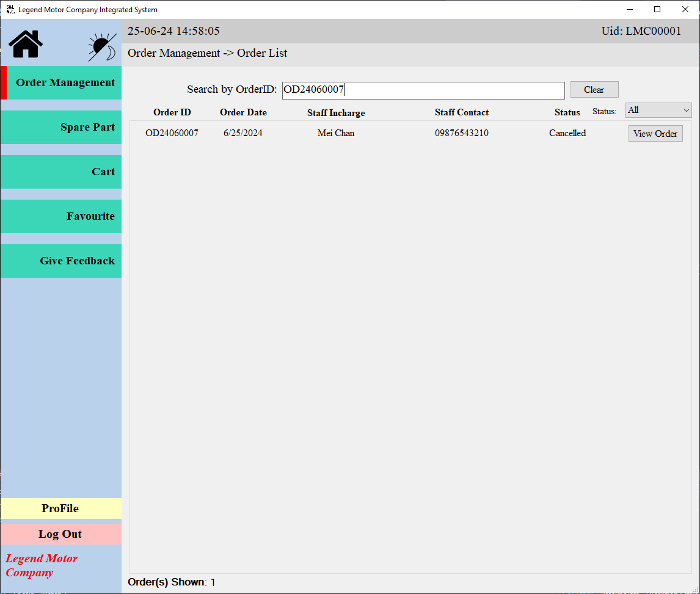The height and width of the screenshot is (594, 700).
Task: View order OD24060007 details
Action: tap(655, 134)
